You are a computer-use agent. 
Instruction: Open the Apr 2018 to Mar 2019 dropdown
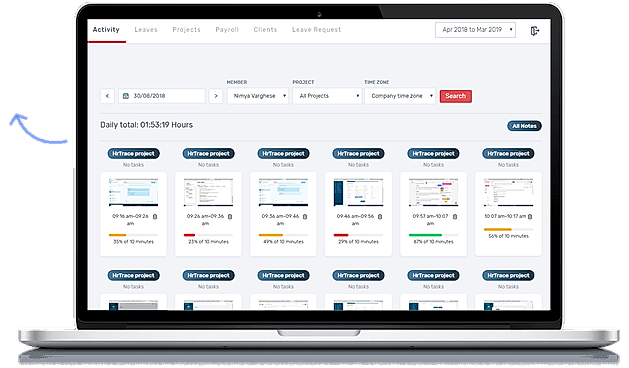tap(475, 30)
